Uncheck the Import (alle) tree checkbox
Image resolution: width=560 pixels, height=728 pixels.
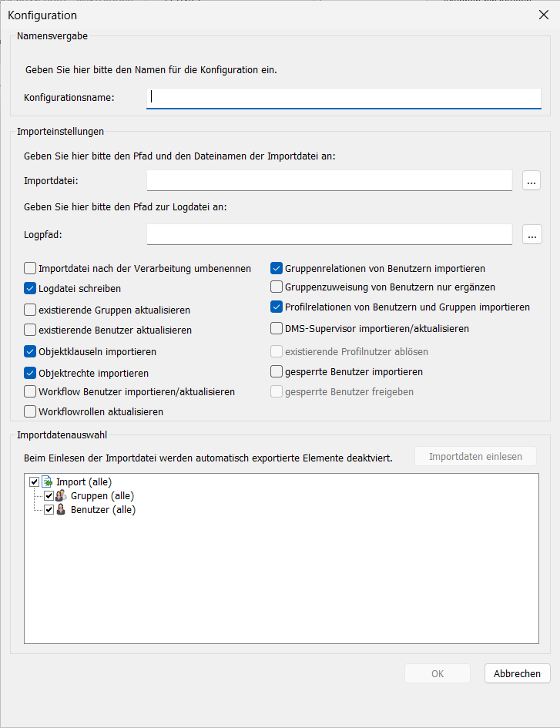tap(34, 482)
